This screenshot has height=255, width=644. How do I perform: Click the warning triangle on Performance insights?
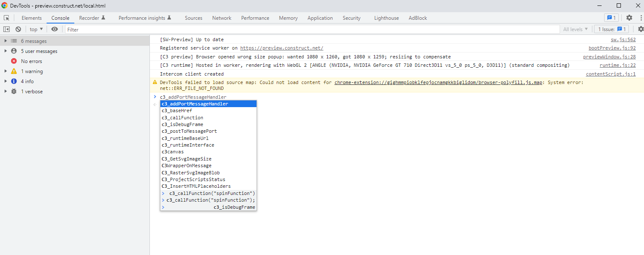(x=170, y=18)
